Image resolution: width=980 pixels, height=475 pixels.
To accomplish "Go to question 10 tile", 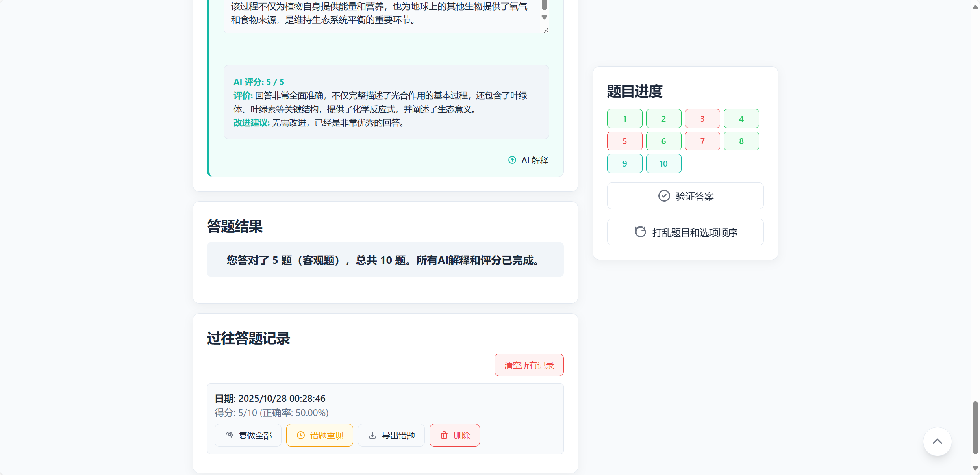I will pos(663,163).
